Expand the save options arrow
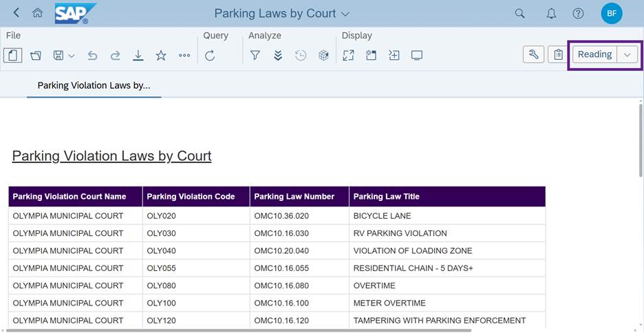Image resolution: width=644 pixels, height=333 pixels. pyautogui.click(x=72, y=56)
